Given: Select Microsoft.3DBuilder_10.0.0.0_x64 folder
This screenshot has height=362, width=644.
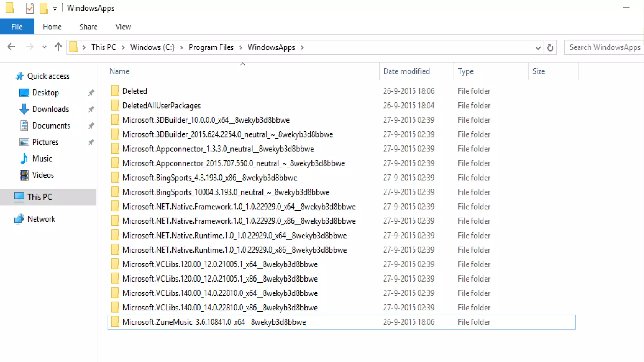Looking at the screenshot, I should tap(341, 120).
